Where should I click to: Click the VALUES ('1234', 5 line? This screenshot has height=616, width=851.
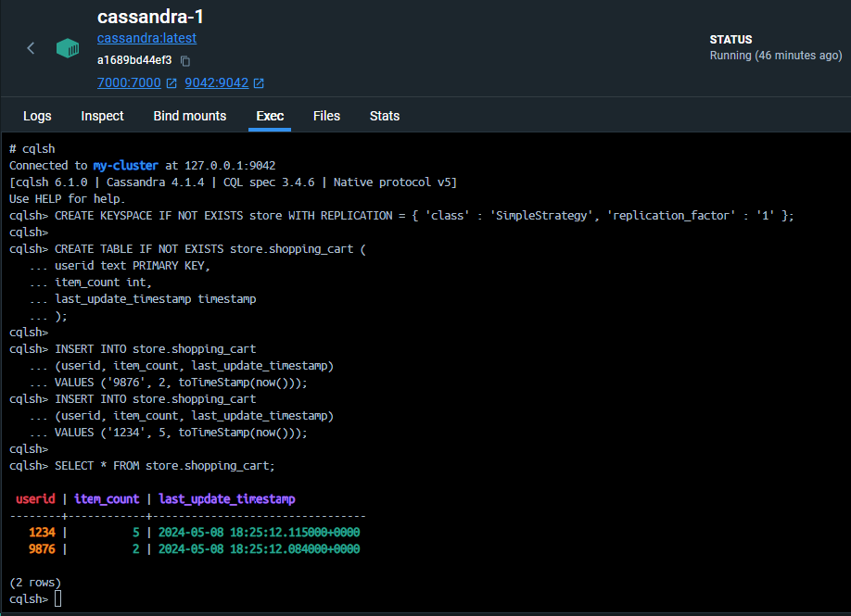169,433
